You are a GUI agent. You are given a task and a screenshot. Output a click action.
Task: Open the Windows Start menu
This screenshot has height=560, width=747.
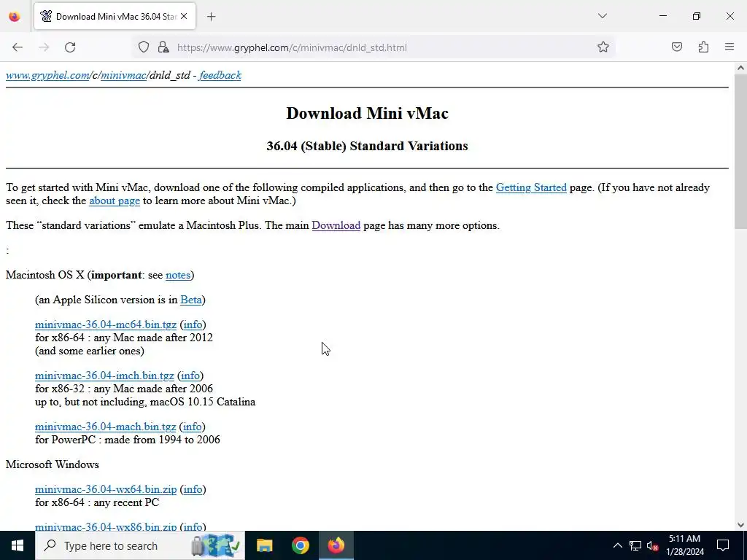tap(18, 545)
